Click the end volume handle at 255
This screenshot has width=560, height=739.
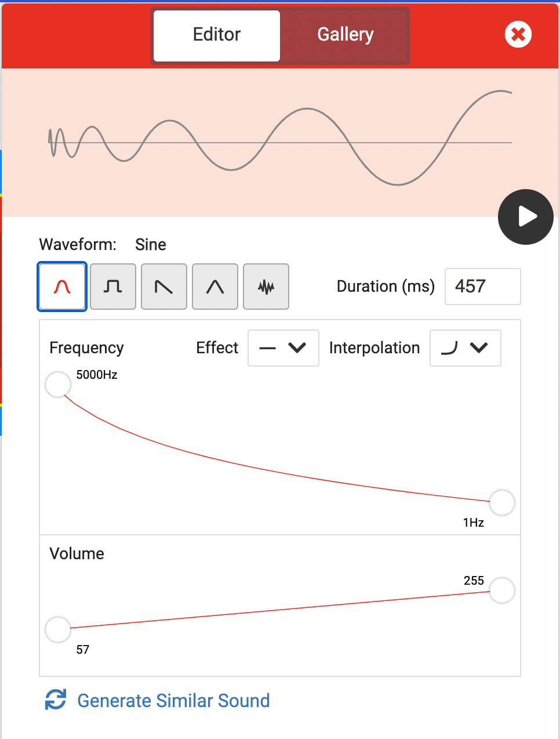click(502, 591)
